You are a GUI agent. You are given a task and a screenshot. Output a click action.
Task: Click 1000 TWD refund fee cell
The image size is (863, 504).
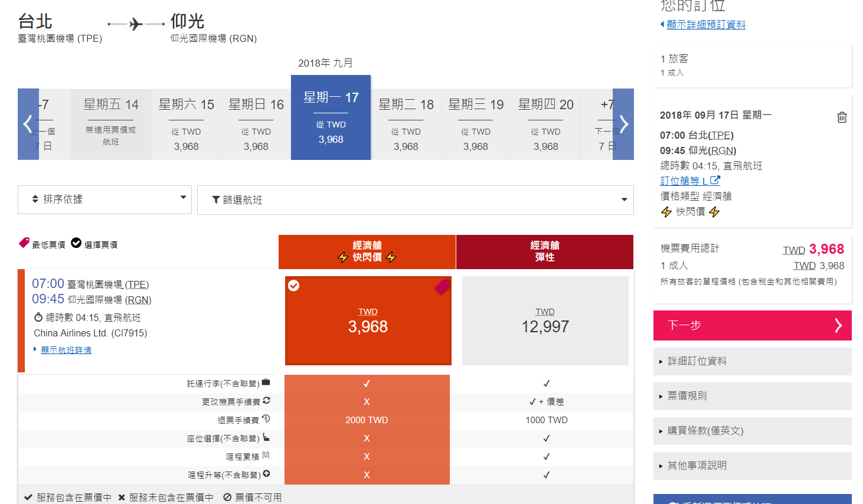coord(547,420)
